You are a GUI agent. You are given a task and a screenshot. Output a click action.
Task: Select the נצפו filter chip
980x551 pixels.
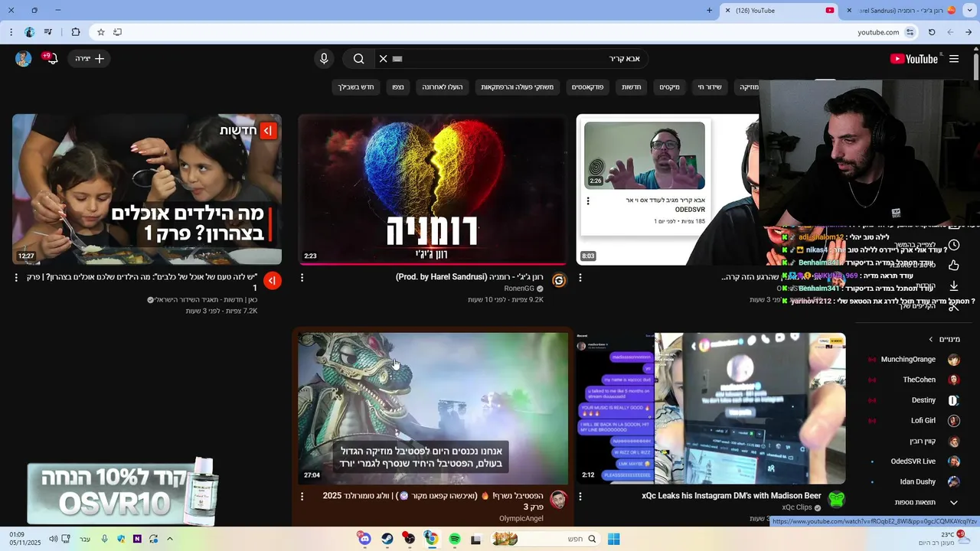pyautogui.click(x=398, y=87)
